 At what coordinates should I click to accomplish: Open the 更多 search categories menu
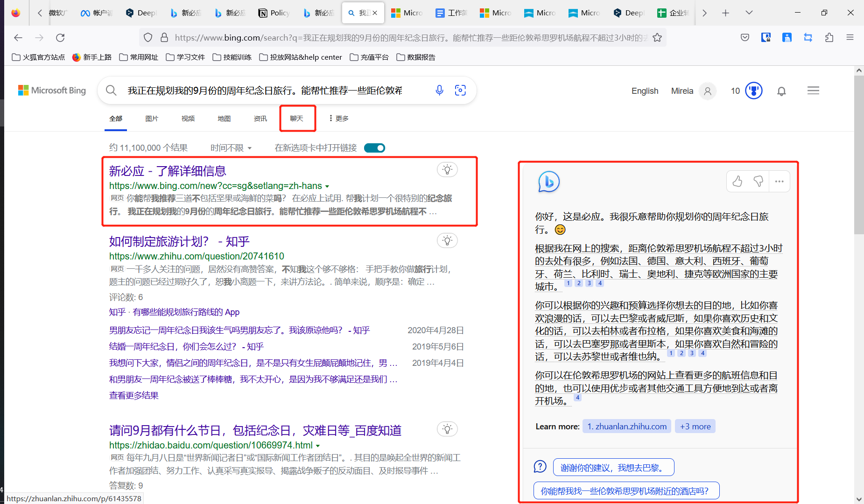coord(339,119)
